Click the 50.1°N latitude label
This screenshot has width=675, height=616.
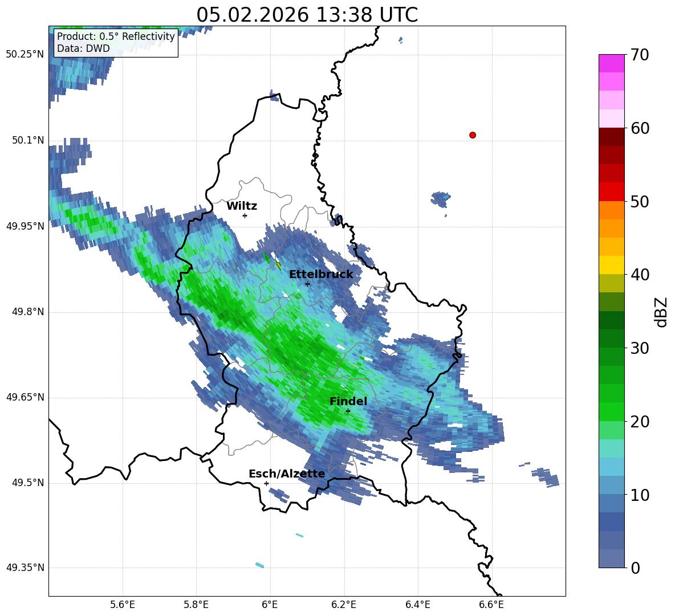pyautogui.click(x=28, y=140)
